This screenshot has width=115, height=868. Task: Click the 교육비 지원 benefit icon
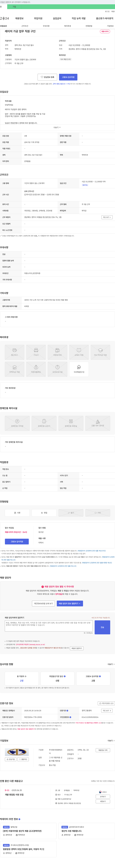(79, 352)
